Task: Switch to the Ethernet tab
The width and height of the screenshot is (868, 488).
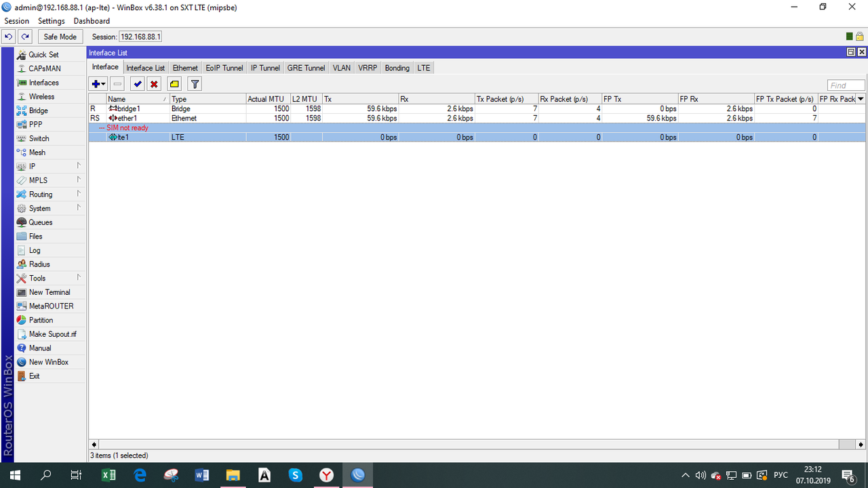Action: tap(185, 68)
